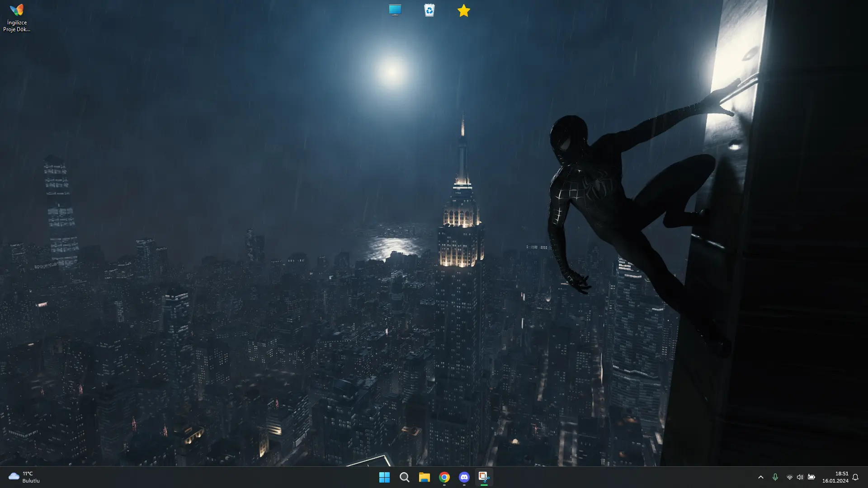Open This PC monitor icon on desktop
Screen dimensions: 868x488
point(395,10)
